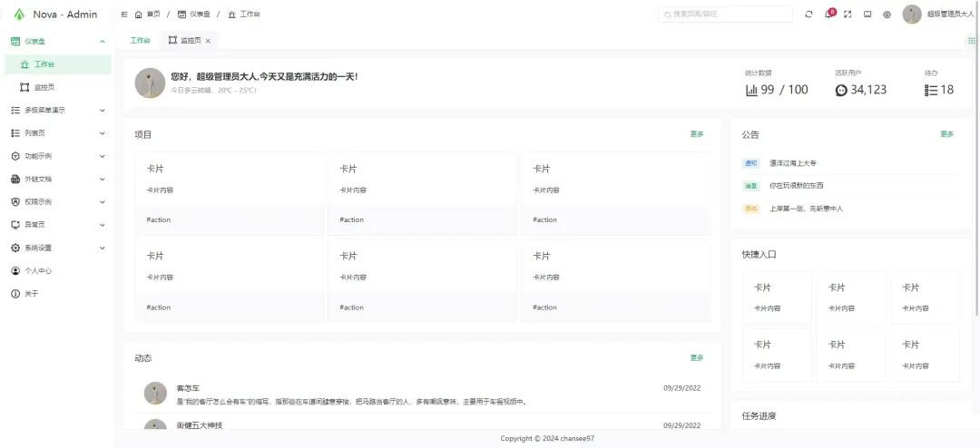Click the 工作台 alarm-light icon in sidebar
This screenshot has height=448, width=980.
[x=24, y=64]
